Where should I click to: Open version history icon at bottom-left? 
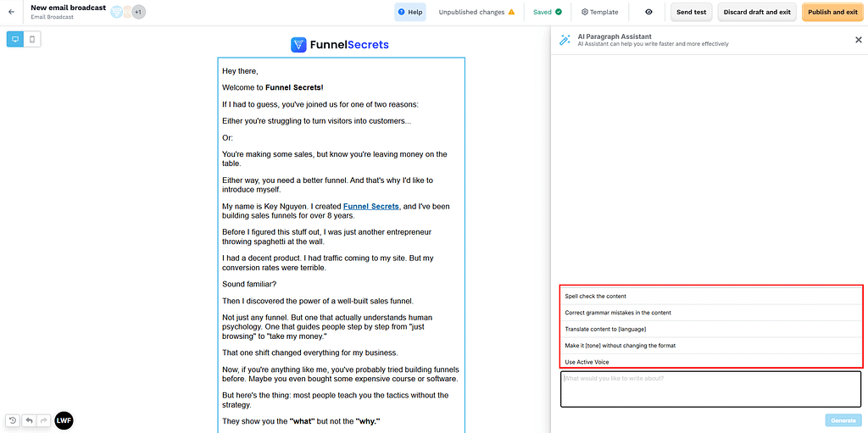(13, 420)
